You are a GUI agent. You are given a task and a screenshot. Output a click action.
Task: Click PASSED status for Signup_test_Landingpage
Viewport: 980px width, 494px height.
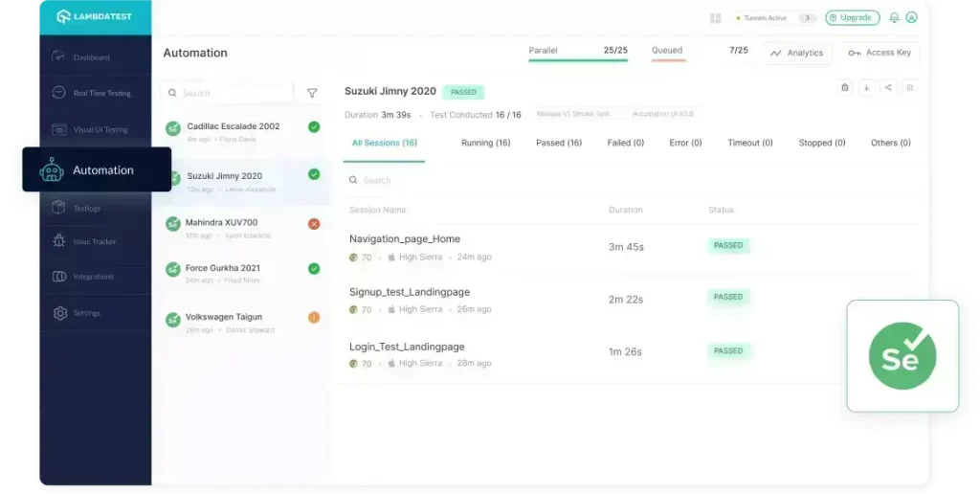728,297
